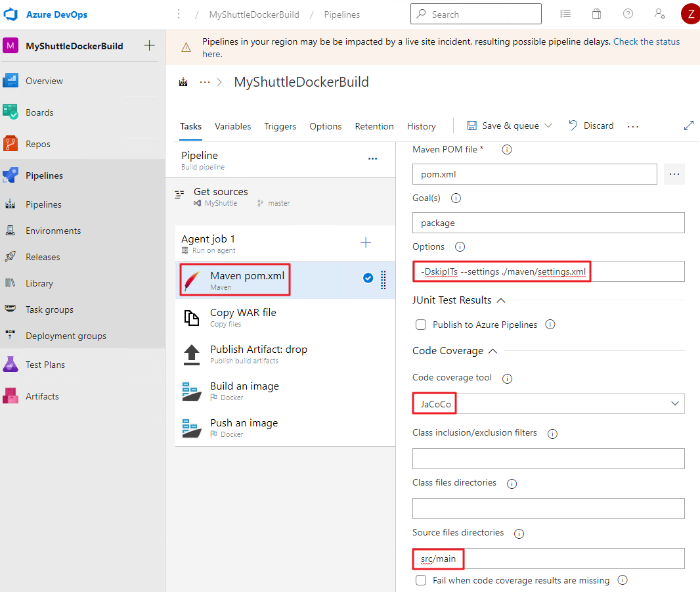Open the Marketplace shopping bag icon

click(596, 14)
